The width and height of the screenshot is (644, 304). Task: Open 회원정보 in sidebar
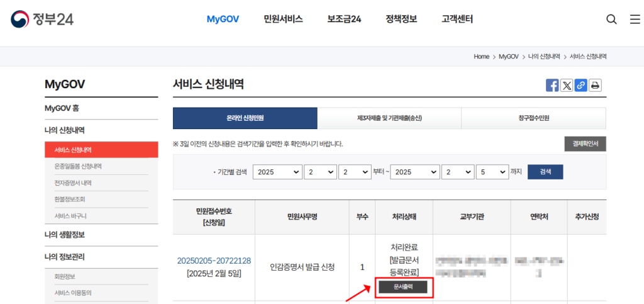pyautogui.click(x=65, y=276)
